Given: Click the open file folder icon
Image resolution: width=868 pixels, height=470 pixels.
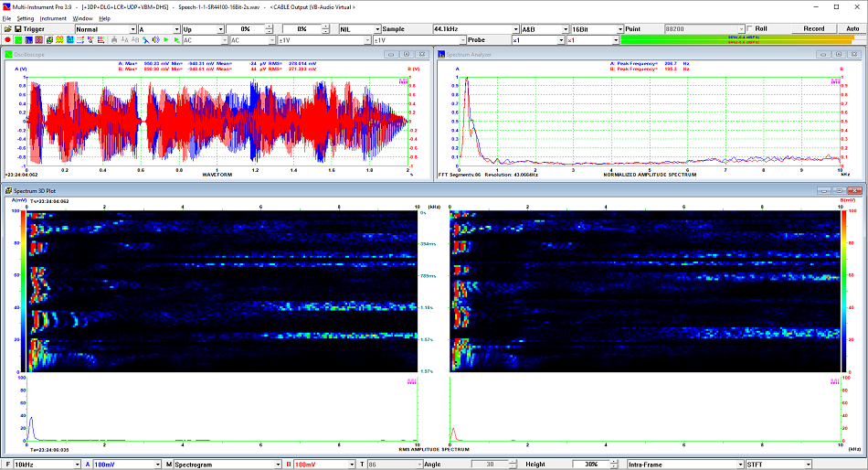Looking at the screenshot, I should click(x=7, y=28).
